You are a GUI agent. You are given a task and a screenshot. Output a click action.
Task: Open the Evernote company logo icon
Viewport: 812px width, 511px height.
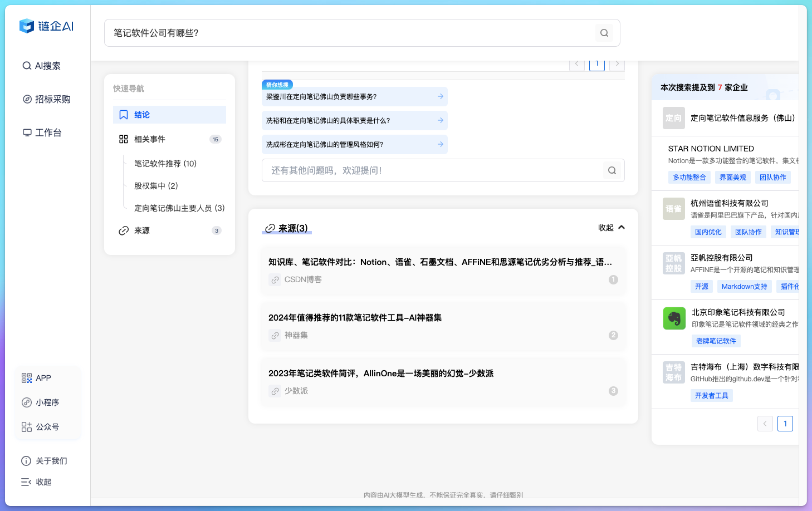click(674, 318)
